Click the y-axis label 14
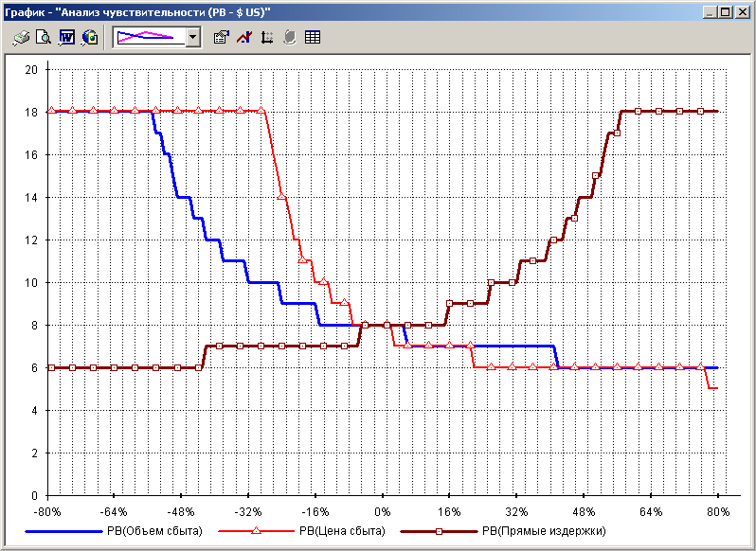This screenshot has width=756, height=551. pos(31,198)
